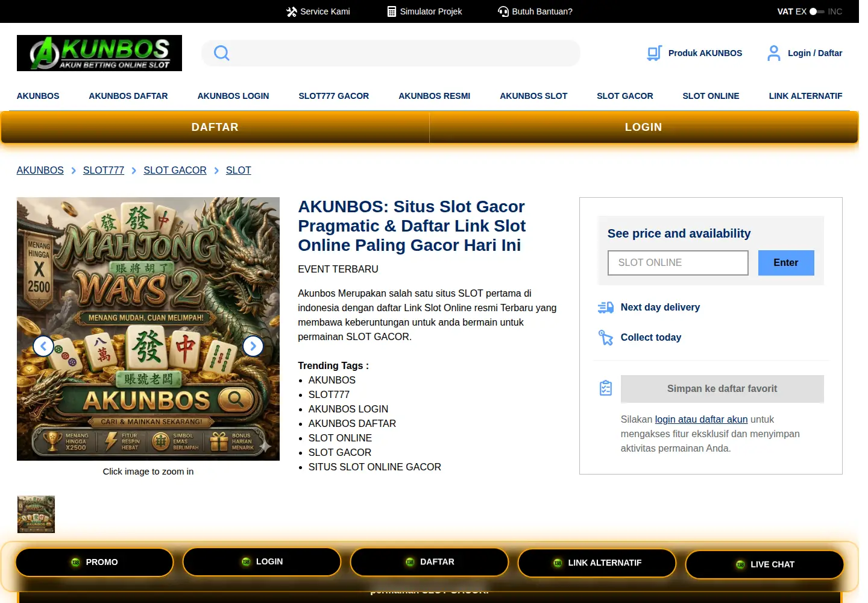Click the LINK ALTERNATIF bottom button
Screen dimensions: 868x603
click(597, 563)
